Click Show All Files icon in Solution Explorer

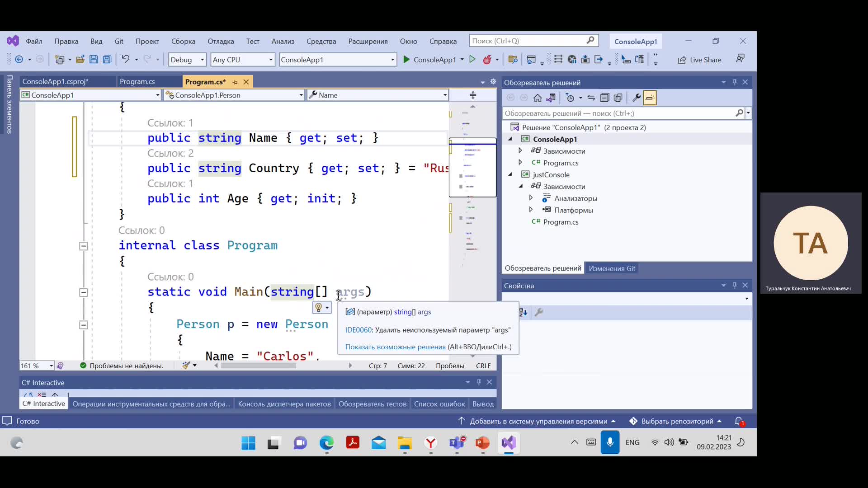click(618, 98)
